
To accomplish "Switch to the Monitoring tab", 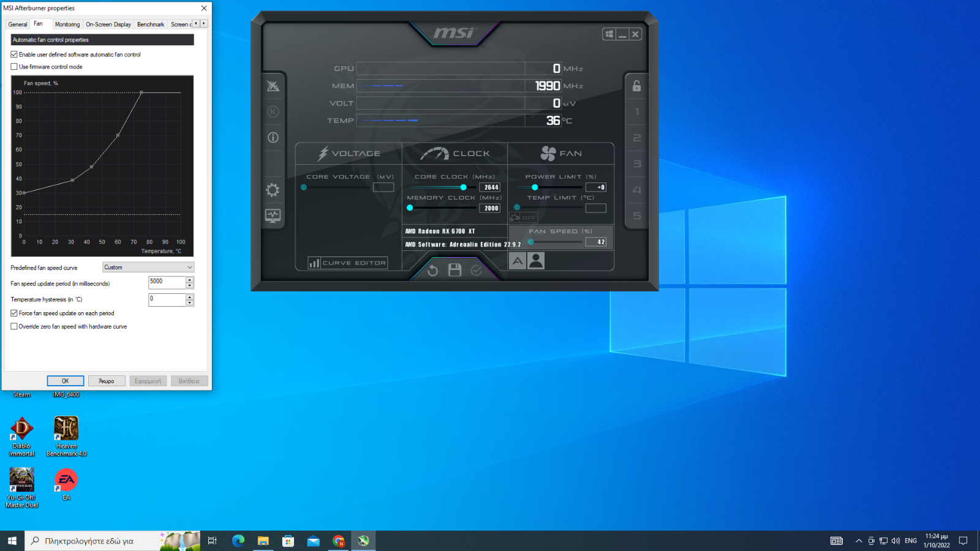I will tap(67, 24).
